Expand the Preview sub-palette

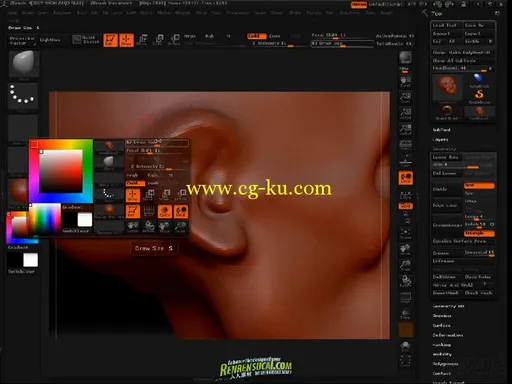(442, 316)
